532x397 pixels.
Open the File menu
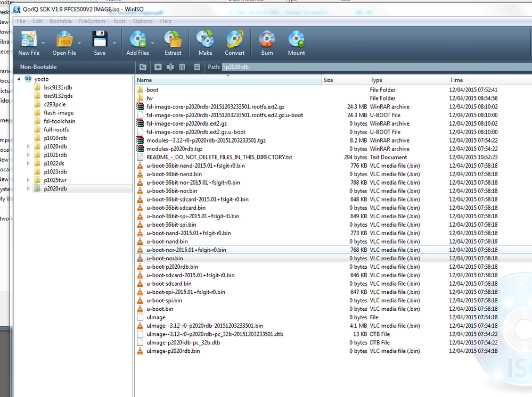[21, 21]
